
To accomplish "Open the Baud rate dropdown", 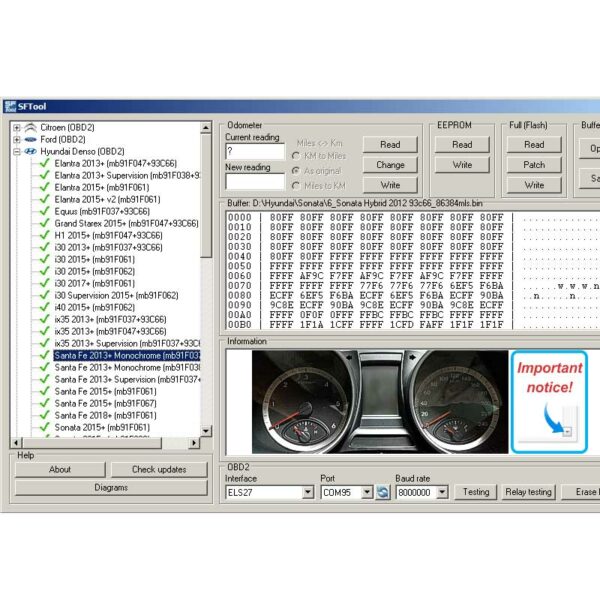I will point(443,492).
